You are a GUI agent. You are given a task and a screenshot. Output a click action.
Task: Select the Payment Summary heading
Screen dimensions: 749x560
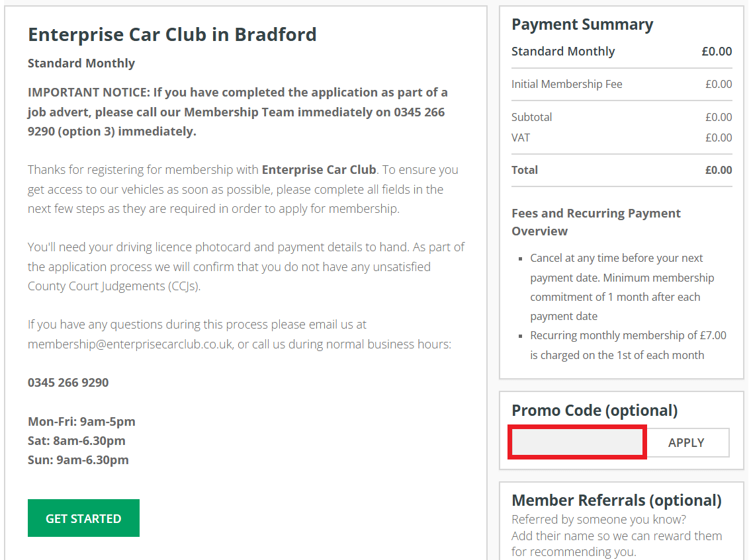pyautogui.click(x=582, y=24)
